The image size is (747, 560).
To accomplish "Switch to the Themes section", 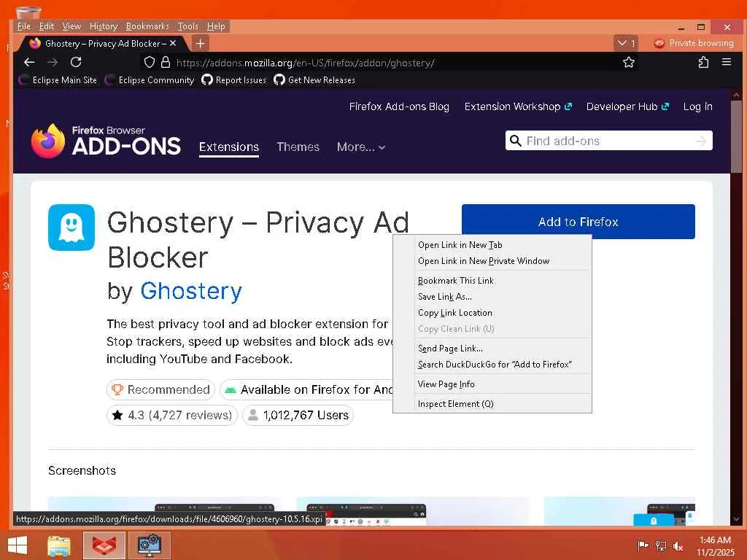I will pyautogui.click(x=298, y=147).
